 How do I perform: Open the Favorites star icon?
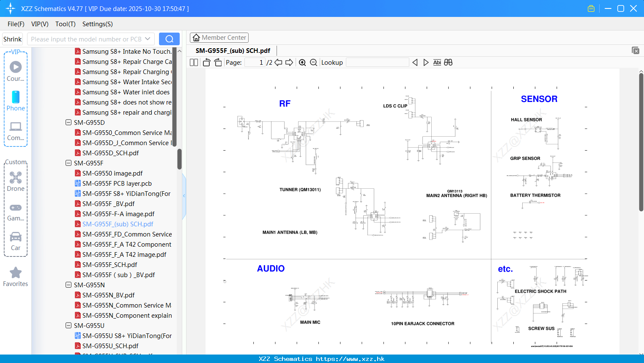click(16, 273)
